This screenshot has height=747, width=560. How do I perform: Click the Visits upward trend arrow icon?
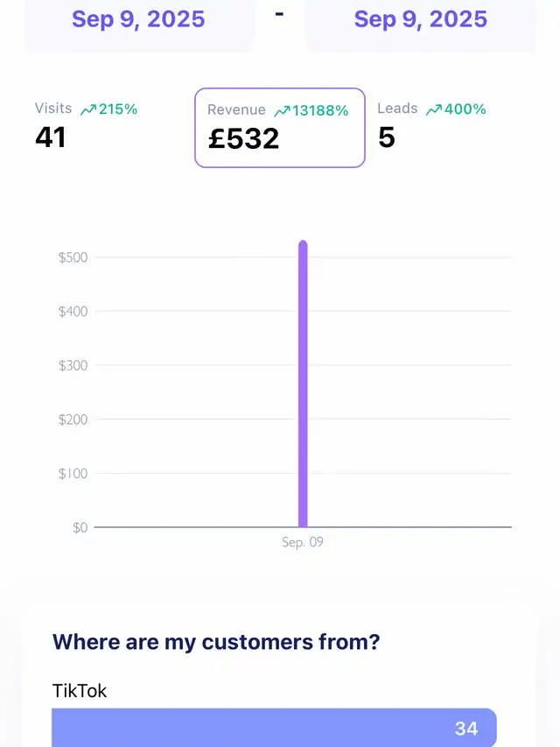point(87,110)
